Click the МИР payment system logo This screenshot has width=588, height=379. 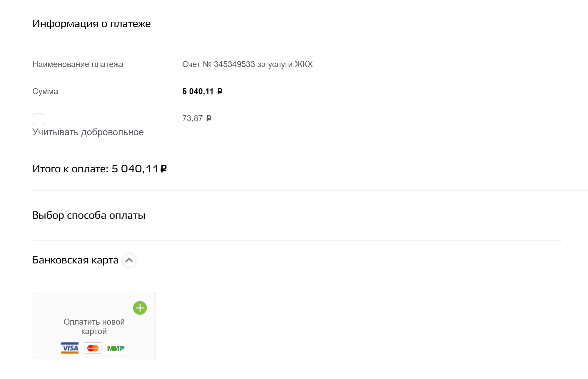[x=116, y=348]
